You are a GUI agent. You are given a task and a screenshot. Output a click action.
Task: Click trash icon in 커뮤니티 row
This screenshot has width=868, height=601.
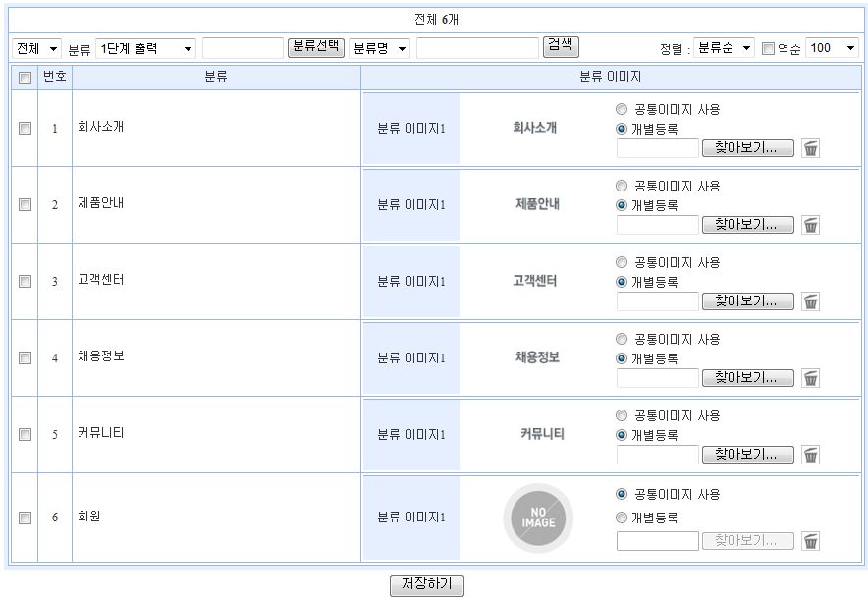[810, 455]
